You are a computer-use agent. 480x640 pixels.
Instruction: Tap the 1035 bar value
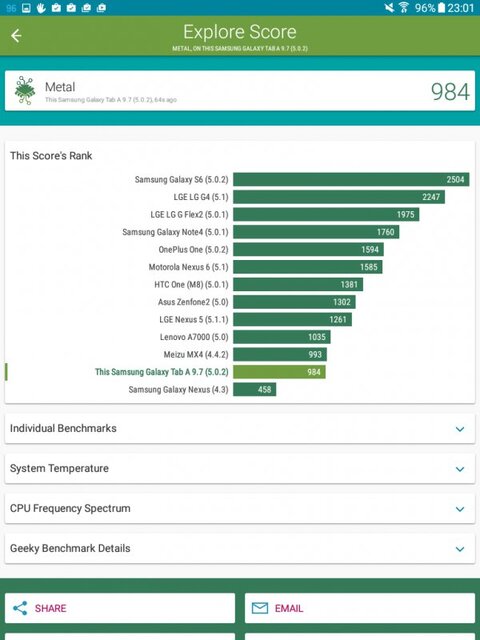(x=317, y=337)
